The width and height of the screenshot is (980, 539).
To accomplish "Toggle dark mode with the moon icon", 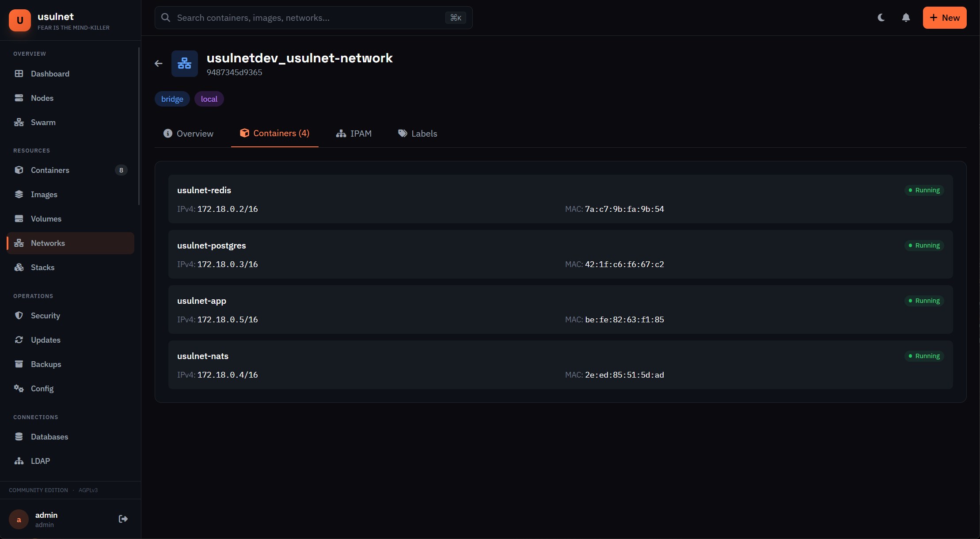I will pyautogui.click(x=881, y=18).
